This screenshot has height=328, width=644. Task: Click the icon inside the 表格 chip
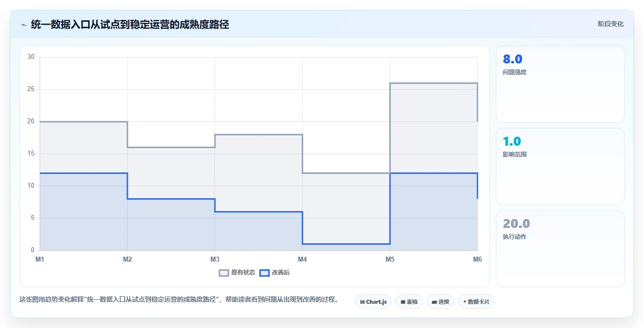pyautogui.click(x=403, y=302)
